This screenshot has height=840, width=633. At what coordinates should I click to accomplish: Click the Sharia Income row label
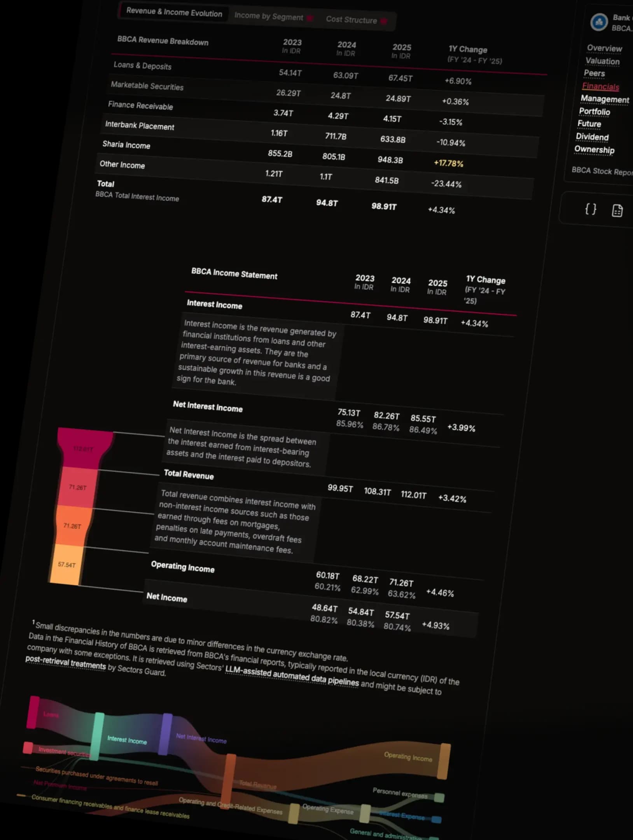click(126, 145)
